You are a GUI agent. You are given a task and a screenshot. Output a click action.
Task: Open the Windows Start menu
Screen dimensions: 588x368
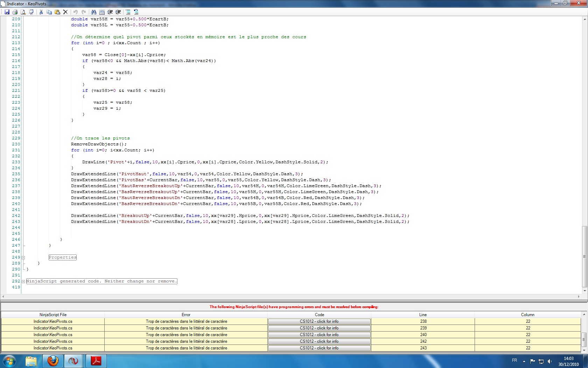9,361
